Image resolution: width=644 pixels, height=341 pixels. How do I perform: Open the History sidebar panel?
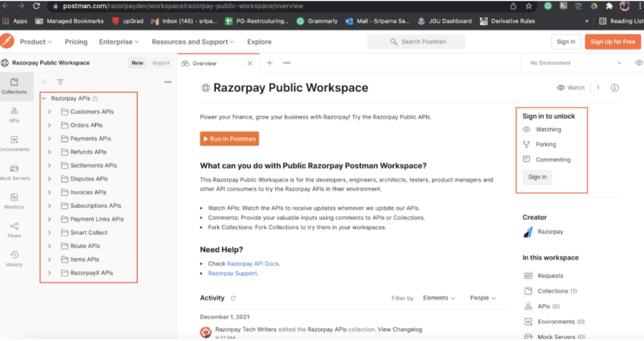[x=14, y=259]
